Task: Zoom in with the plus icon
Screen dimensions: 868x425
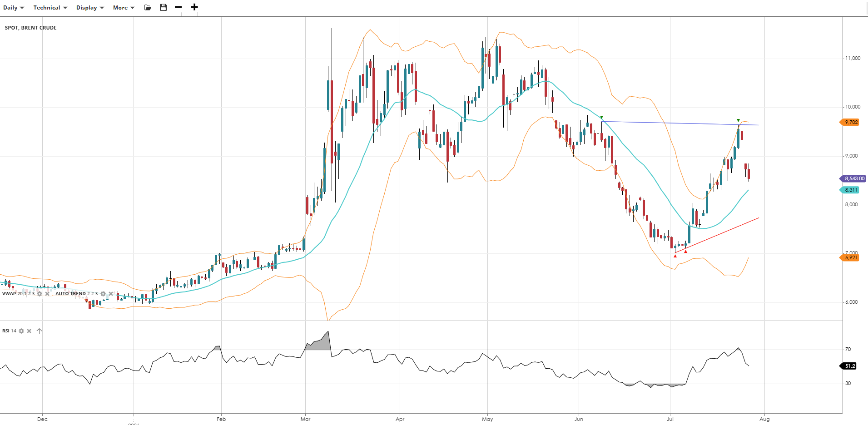Action: pos(194,7)
